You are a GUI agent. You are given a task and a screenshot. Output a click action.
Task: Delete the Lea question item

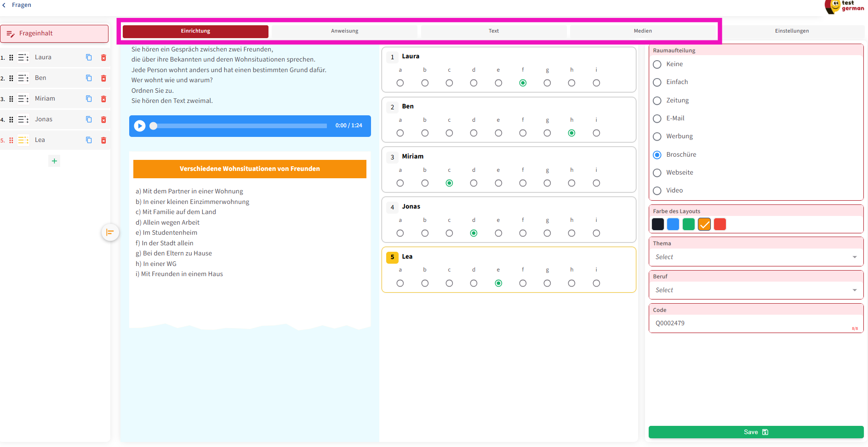pos(103,140)
